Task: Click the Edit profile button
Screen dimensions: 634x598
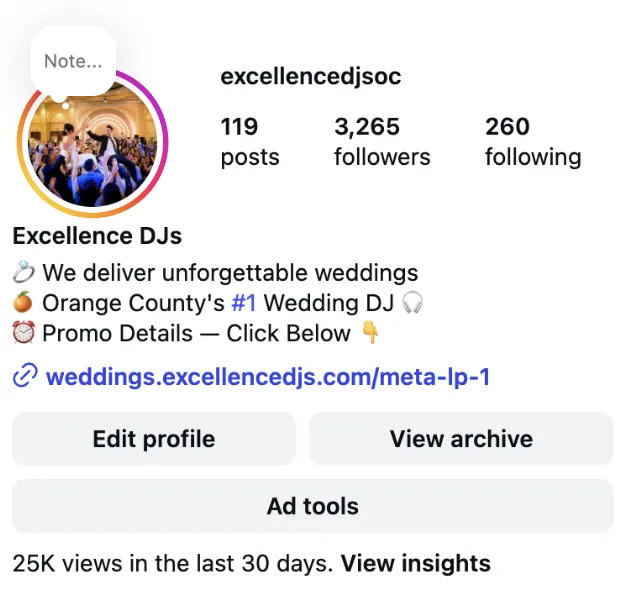Action: [x=154, y=439]
